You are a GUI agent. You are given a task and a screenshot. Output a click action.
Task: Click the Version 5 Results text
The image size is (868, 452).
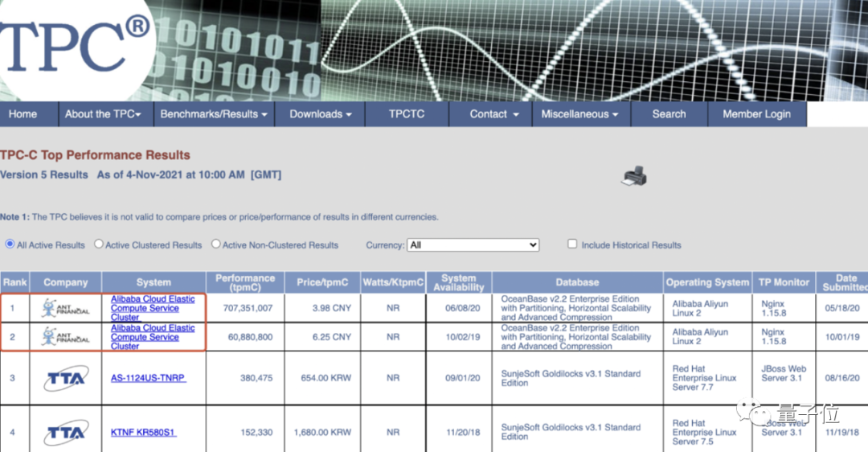click(44, 175)
